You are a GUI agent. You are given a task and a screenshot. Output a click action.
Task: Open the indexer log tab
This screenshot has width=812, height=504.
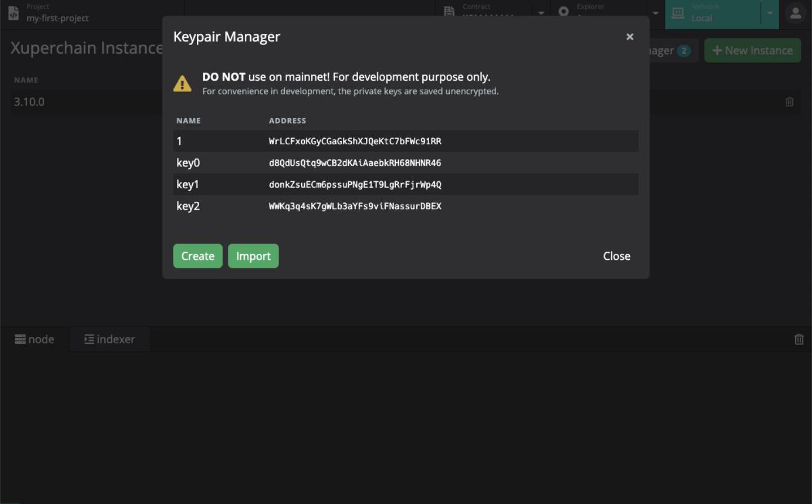pos(110,339)
